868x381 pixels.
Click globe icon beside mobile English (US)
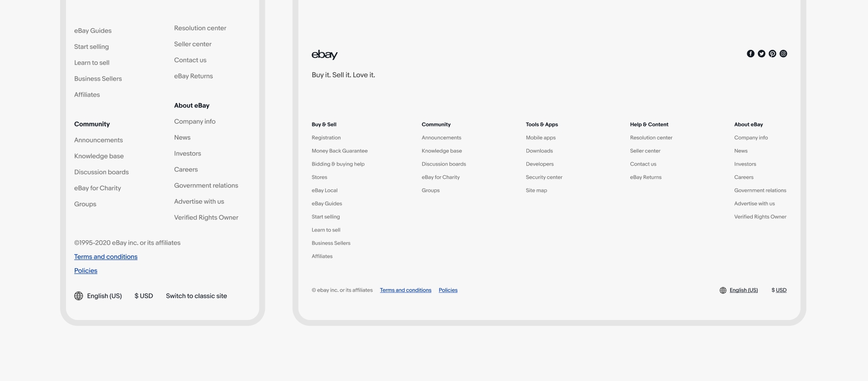(x=79, y=296)
